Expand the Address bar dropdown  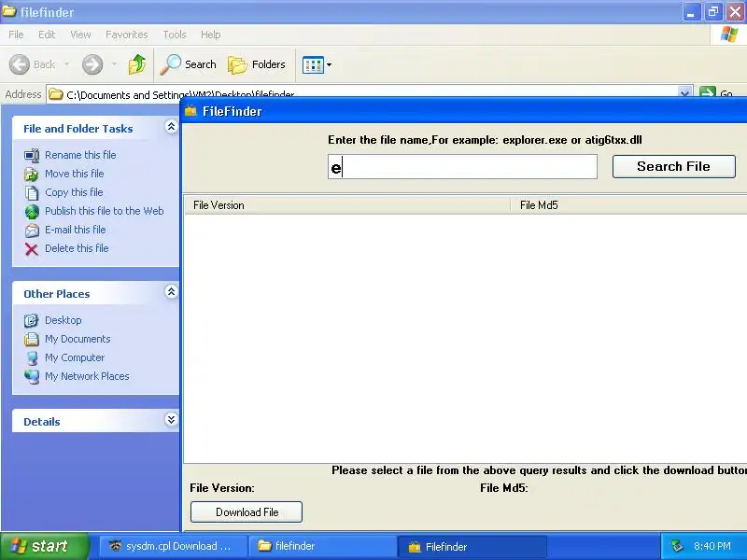point(684,92)
